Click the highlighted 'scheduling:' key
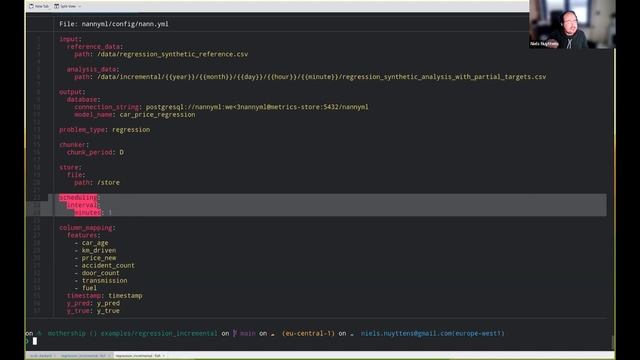The height and width of the screenshot is (360, 640). click(80, 198)
